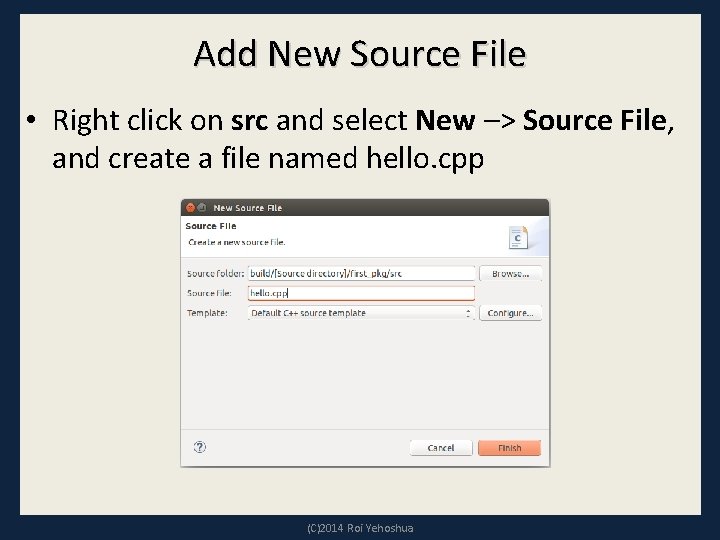Click the slide title 'Add New Source File'

pos(360,54)
